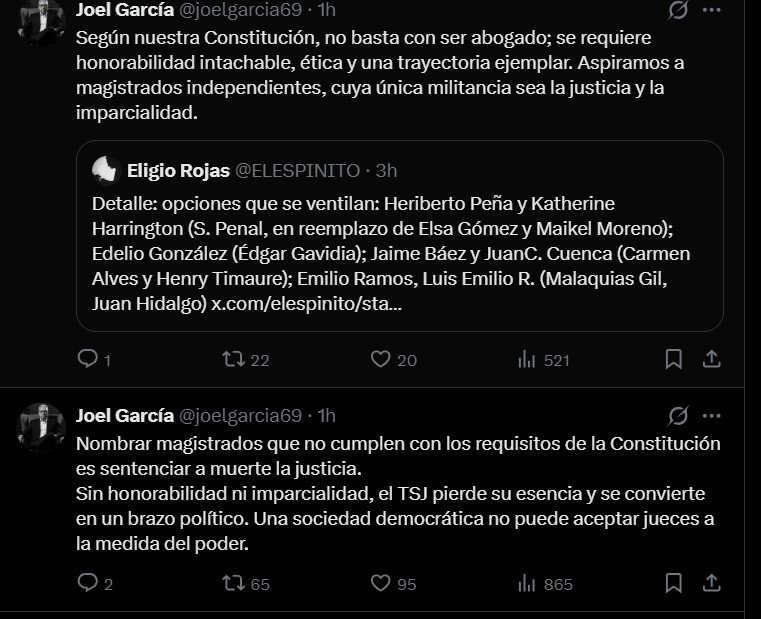Share the first Joel García tweet

(x=712, y=359)
